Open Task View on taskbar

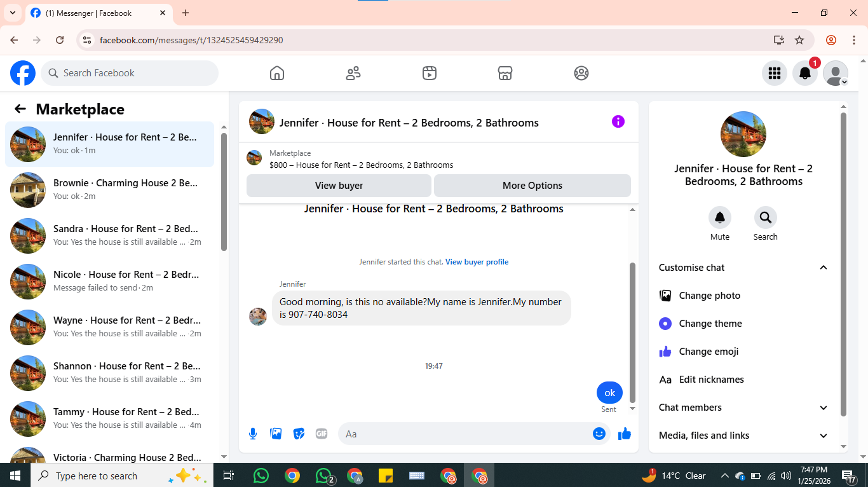[x=229, y=476]
